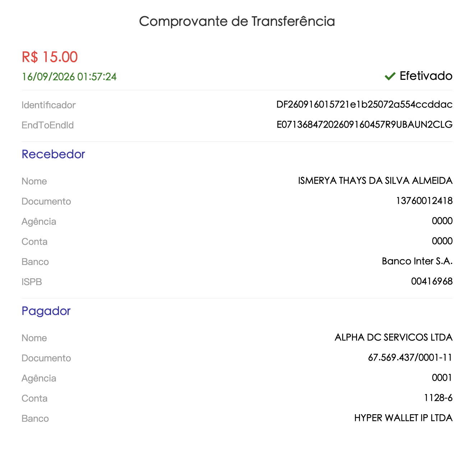
Task: Select the EndToEndId value starting with E0713
Action: coord(364,124)
